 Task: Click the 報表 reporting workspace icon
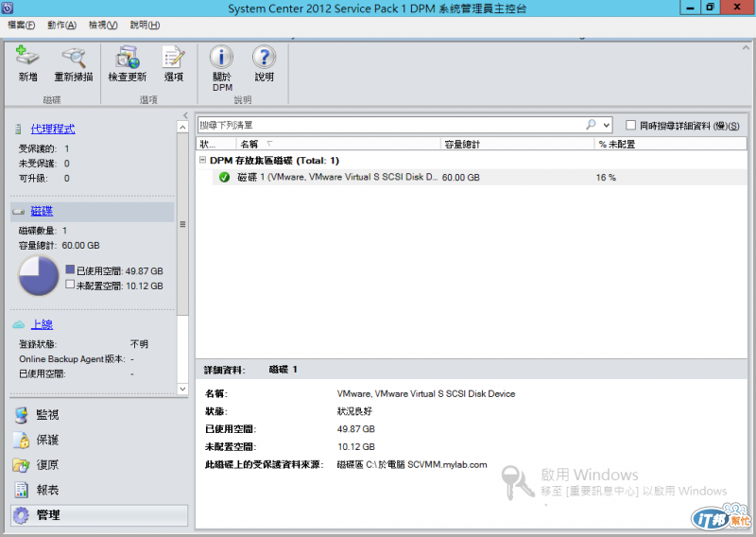(21, 490)
